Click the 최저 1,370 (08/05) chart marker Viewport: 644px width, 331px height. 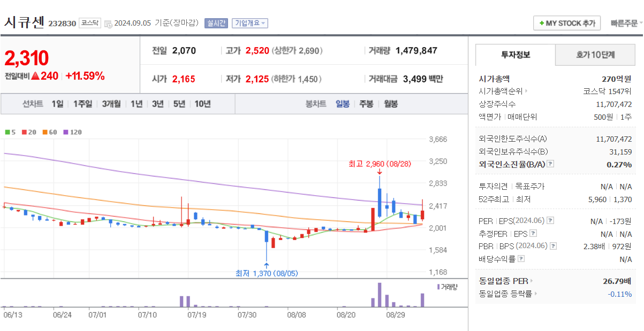coord(266,273)
